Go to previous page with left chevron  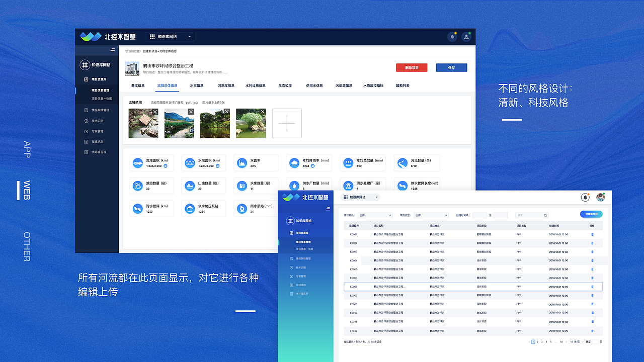point(529,341)
